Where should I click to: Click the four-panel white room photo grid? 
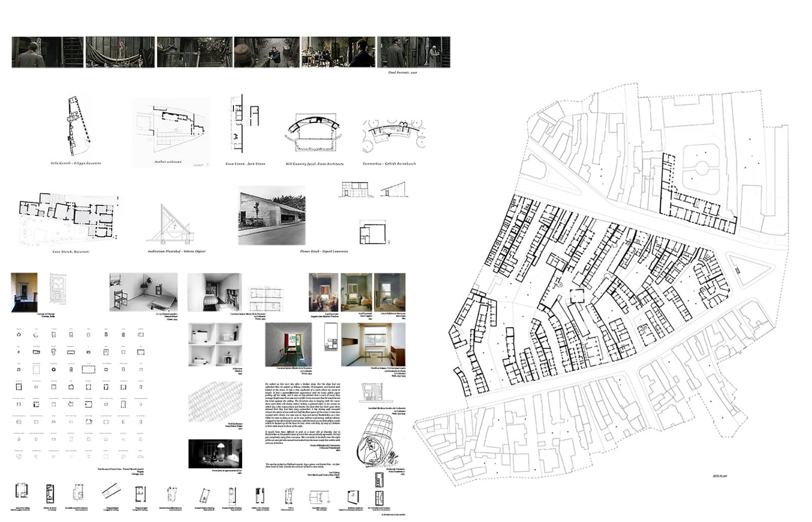click(x=215, y=344)
